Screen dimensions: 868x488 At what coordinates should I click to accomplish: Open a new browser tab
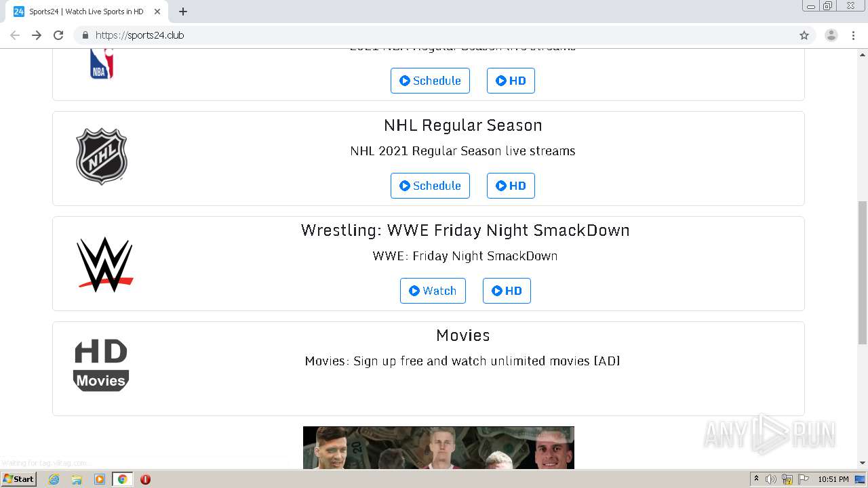coord(183,12)
